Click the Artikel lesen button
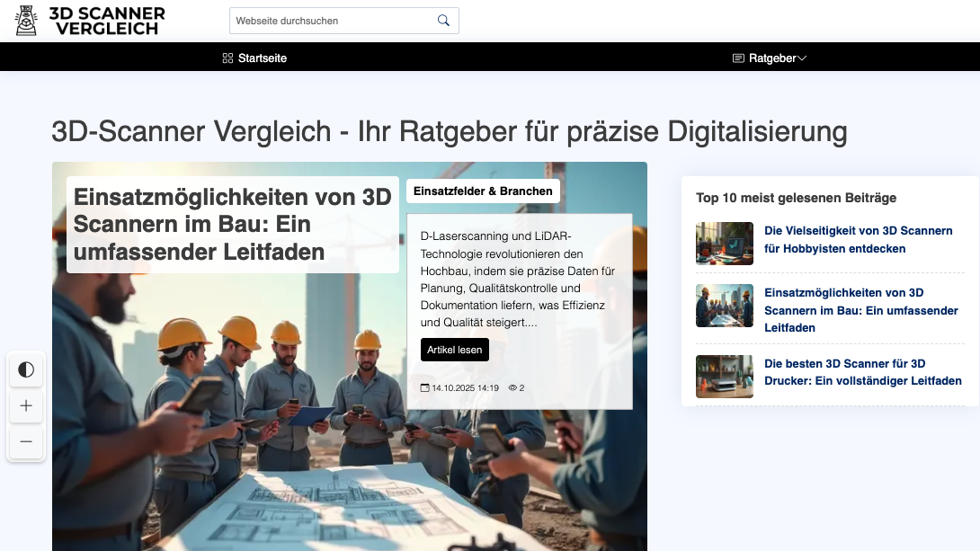 (x=454, y=350)
